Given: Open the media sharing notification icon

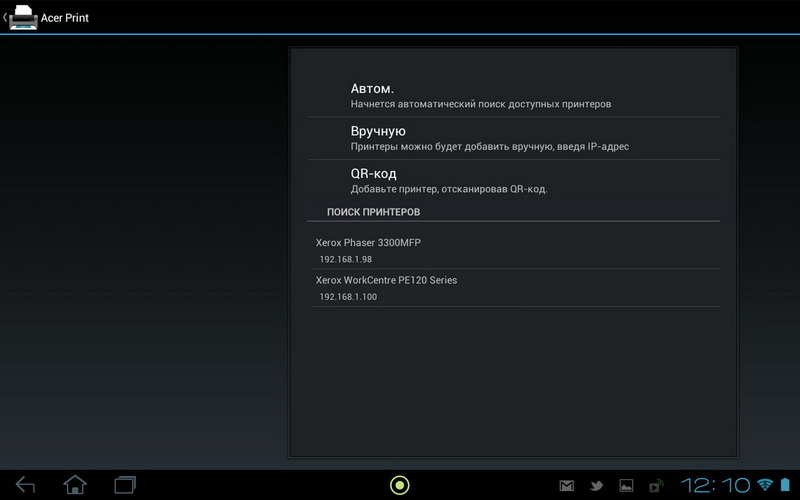Looking at the screenshot, I should point(656,485).
